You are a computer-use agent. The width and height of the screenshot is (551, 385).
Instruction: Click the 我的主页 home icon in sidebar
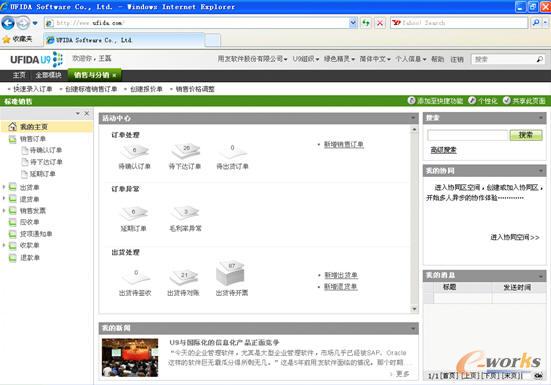pyautogui.click(x=13, y=126)
